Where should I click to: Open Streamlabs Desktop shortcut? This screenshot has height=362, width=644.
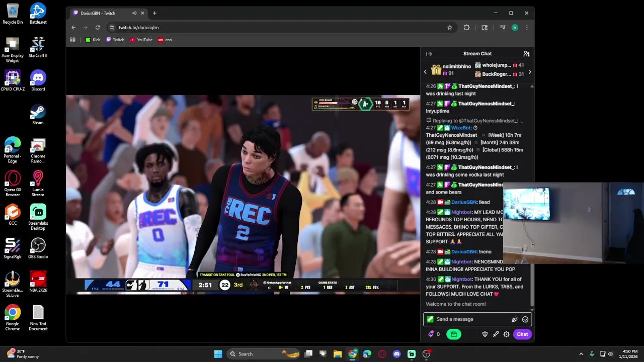(x=38, y=217)
